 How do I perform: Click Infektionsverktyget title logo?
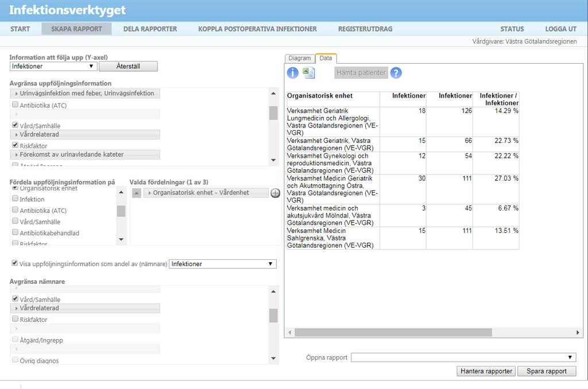[68, 10]
